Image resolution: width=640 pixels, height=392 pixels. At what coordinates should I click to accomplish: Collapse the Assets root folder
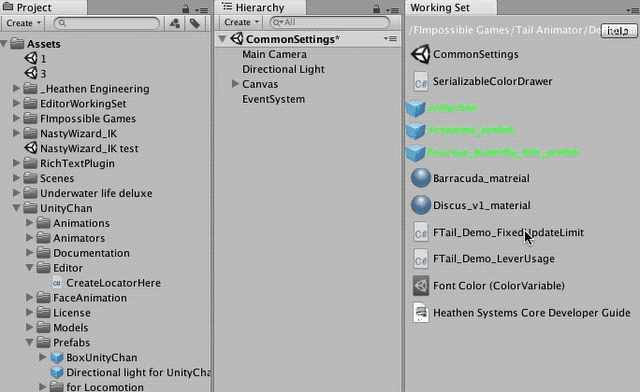(x=4, y=44)
